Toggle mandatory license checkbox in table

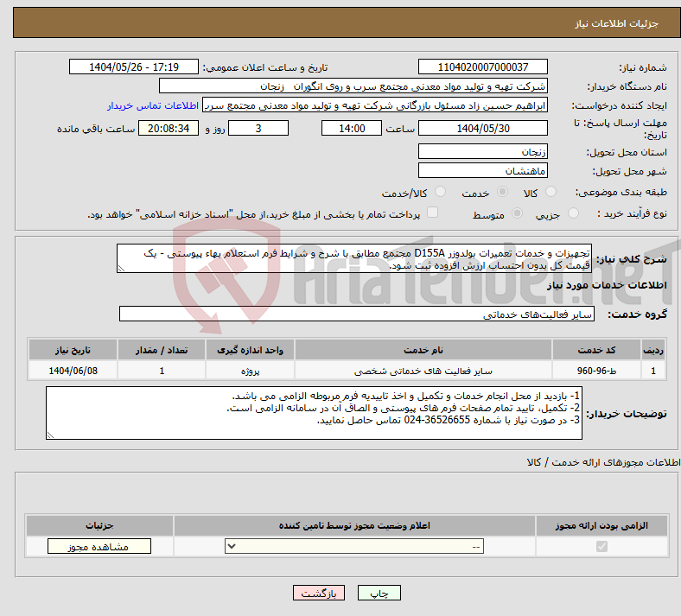point(601,547)
